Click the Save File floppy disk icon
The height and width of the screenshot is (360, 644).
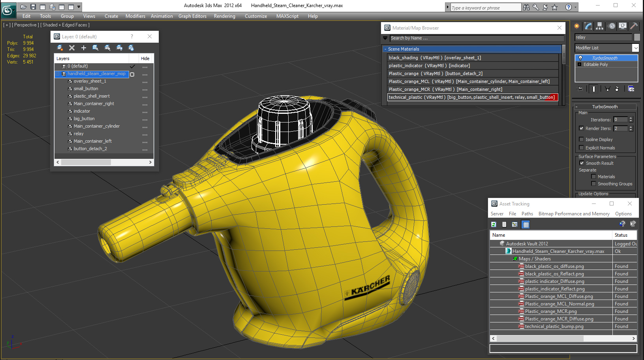(x=33, y=7)
